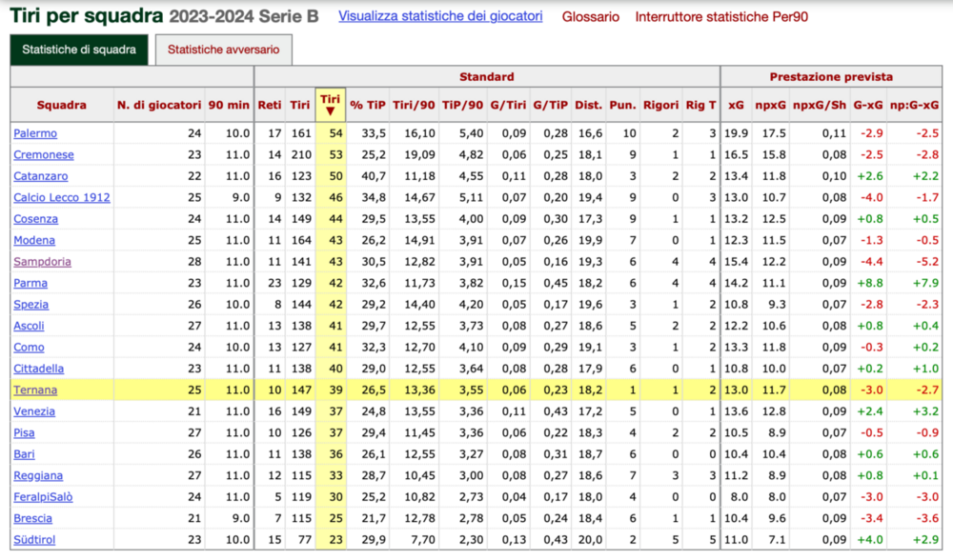This screenshot has width=953, height=560.
Task: Open the Pisa team link
Action: [x=25, y=433]
